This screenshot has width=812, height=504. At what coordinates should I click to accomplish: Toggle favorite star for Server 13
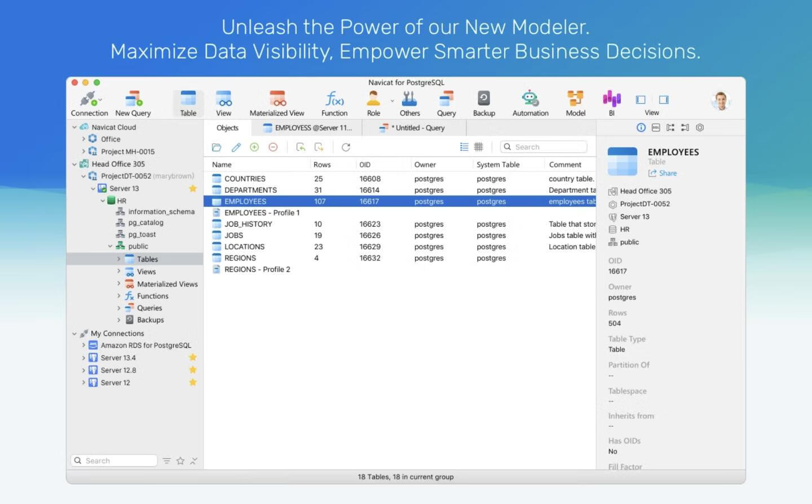(x=193, y=188)
